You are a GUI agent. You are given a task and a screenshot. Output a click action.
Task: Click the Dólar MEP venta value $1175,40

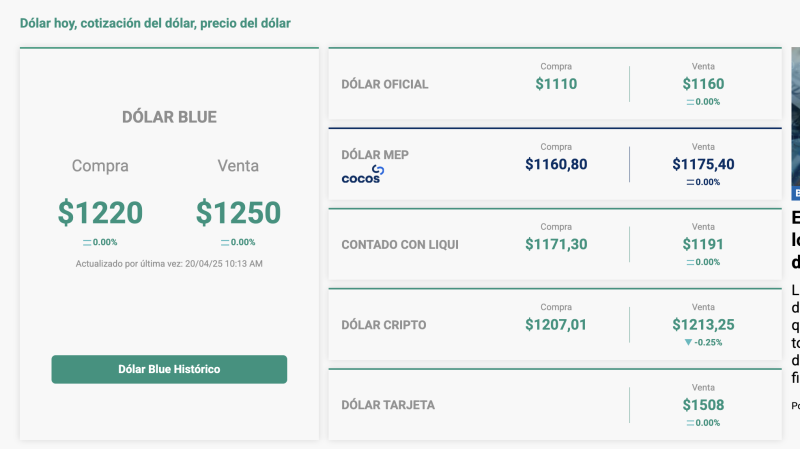pyautogui.click(x=703, y=164)
